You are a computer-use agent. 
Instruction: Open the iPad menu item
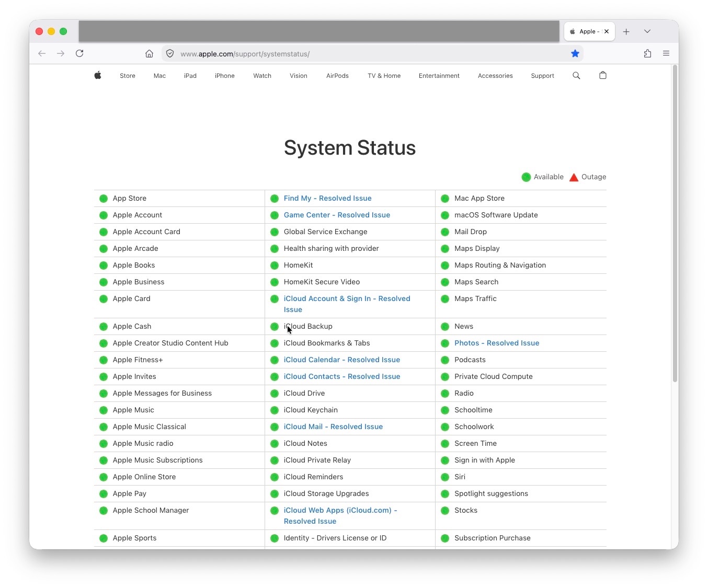[190, 76]
